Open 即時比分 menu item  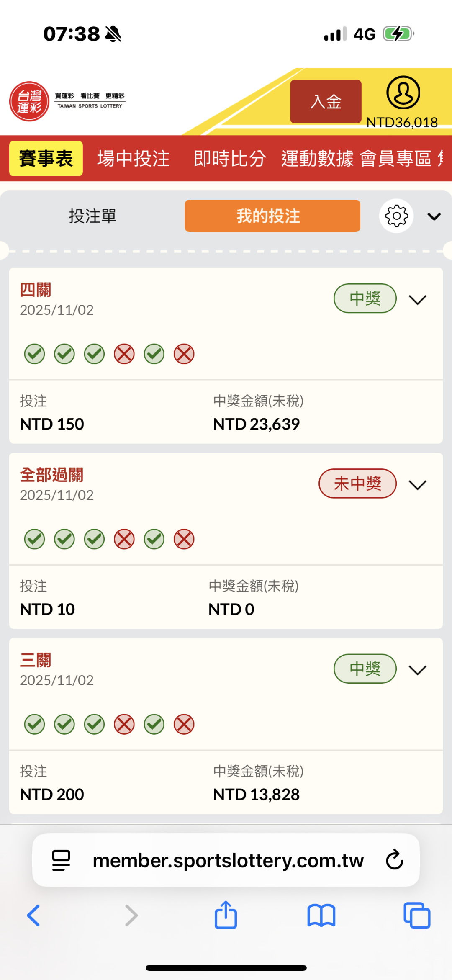coord(230,159)
